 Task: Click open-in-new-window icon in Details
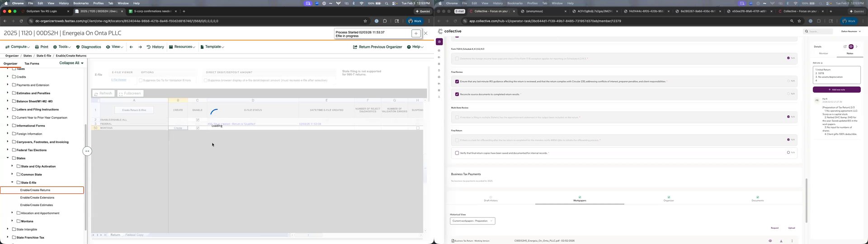pyautogui.click(x=845, y=47)
